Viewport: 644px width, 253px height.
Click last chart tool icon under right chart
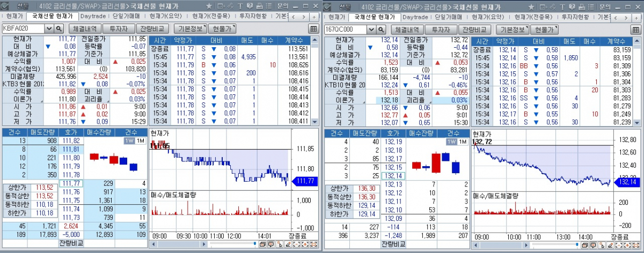click(636, 244)
